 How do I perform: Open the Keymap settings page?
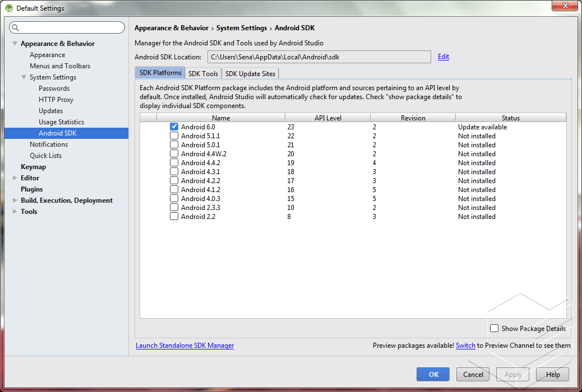click(x=34, y=167)
